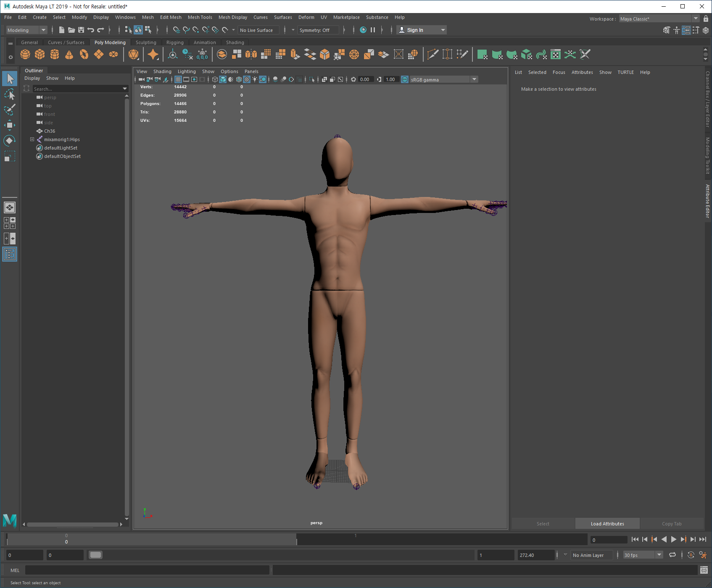The image size is (712, 588).
Task: Open the Outliner search filter dropdown
Action: 125,89
